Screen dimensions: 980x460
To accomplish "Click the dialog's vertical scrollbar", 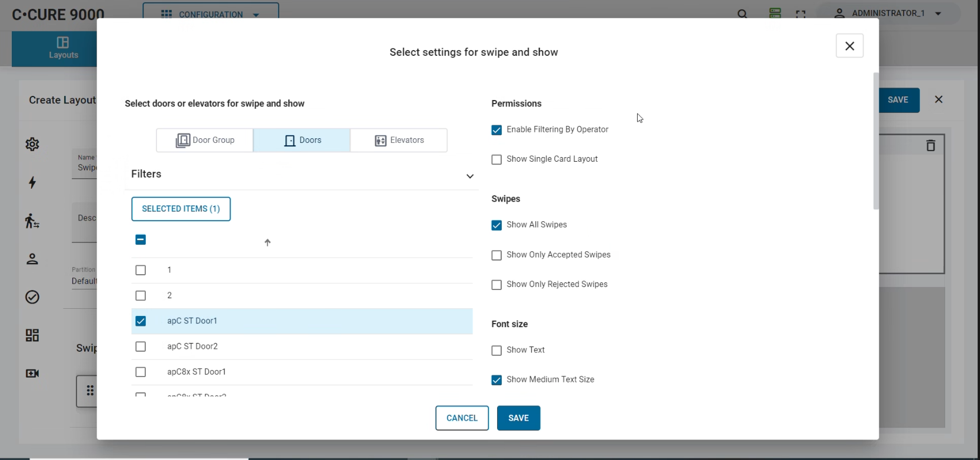I will coord(876,141).
